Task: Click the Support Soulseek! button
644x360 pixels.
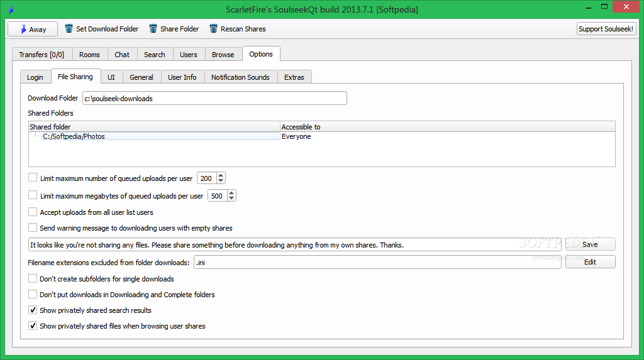Action: click(x=606, y=29)
